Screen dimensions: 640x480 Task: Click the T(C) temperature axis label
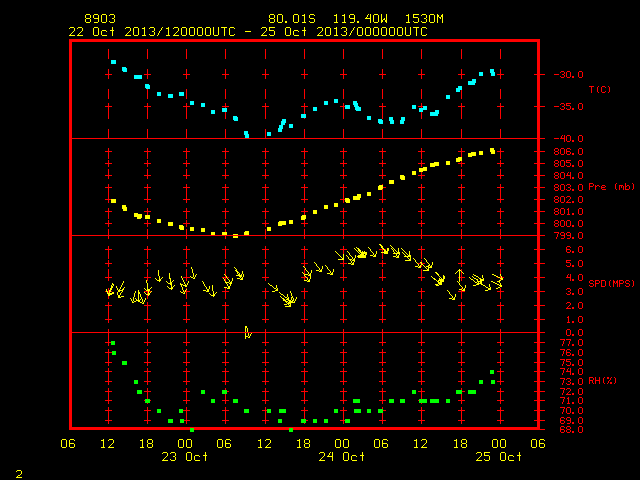click(x=600, y=89)
